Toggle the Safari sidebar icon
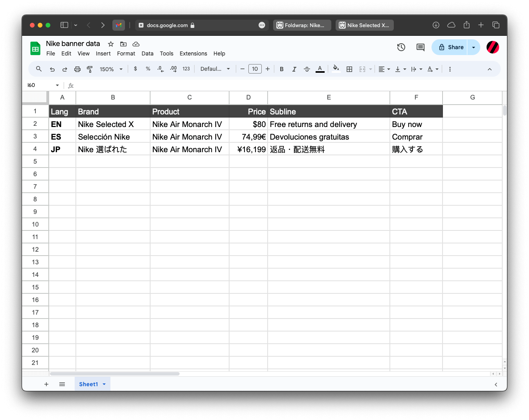The height and width of the screenshot is (420, 529). coord(64,25)
